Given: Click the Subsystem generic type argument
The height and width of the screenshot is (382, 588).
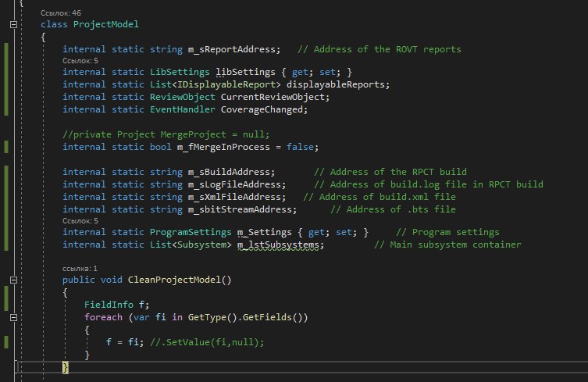Looking at the screenshot, I should click(x=201, y=245).
